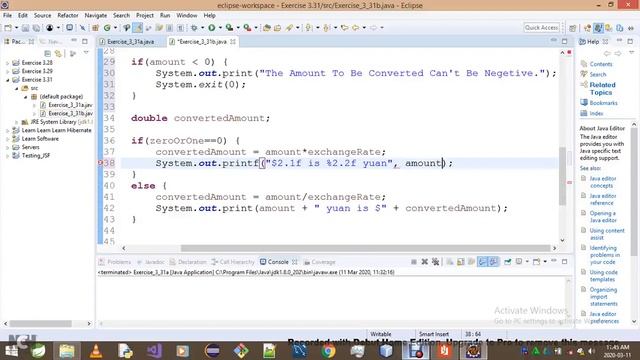Select the Servers project

30,147
